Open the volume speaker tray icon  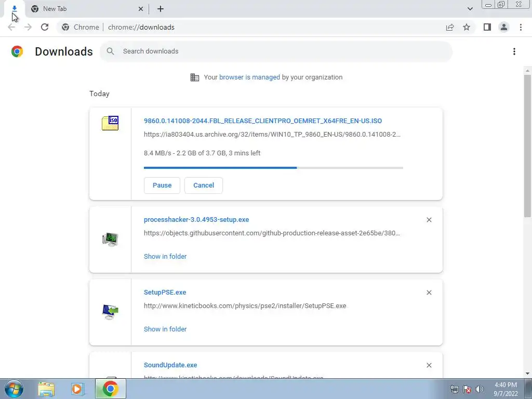coord(480,389)
